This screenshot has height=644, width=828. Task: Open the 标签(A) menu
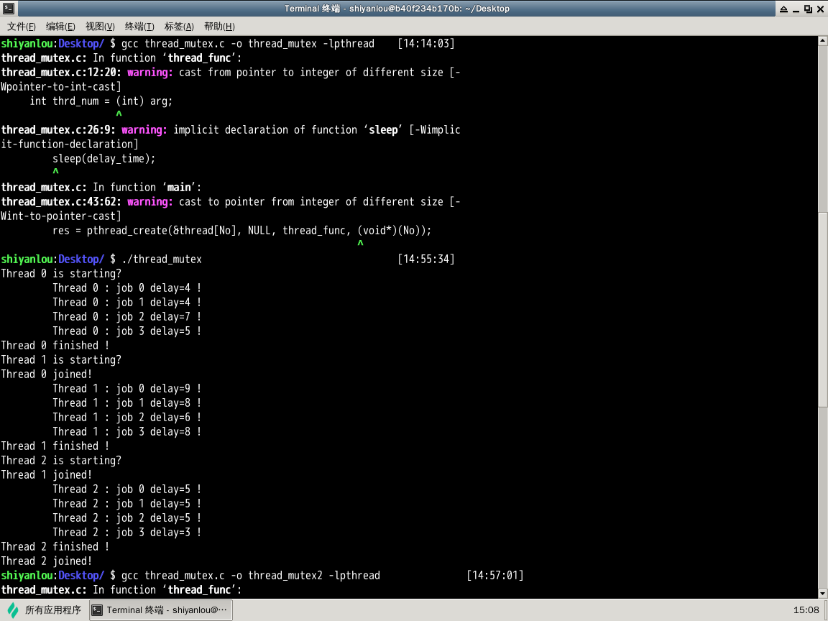pos(179,27)
